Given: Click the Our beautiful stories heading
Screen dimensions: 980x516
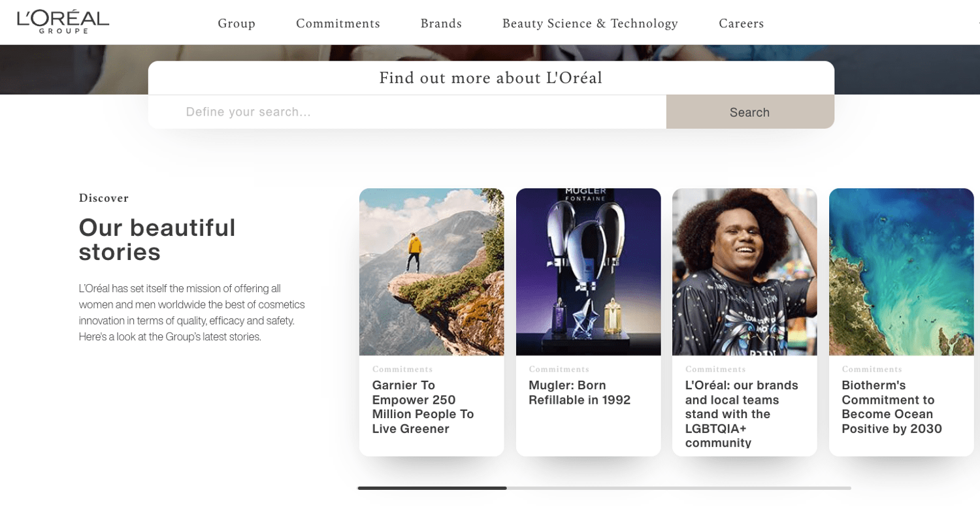Looking at the screenshot, I should 157,240.
